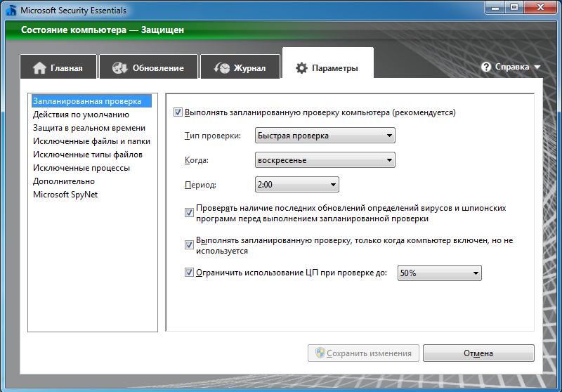Click the globe icon on Обновление tab

click(x=119, y=67)
